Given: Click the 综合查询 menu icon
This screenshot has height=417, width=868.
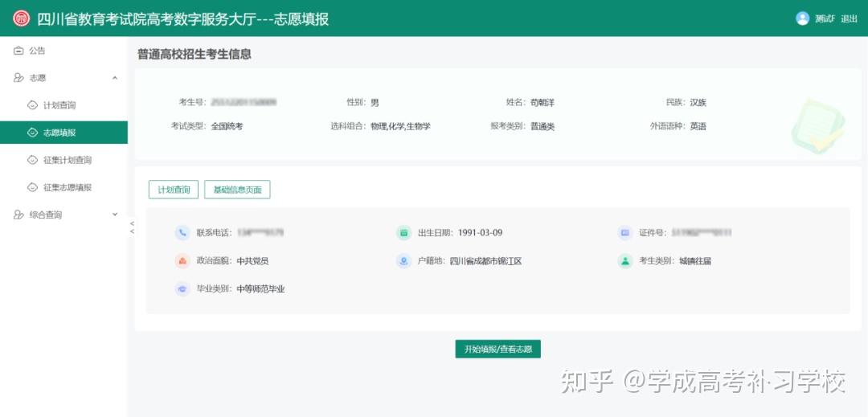Looking at the screenshot, I should 18,215.
